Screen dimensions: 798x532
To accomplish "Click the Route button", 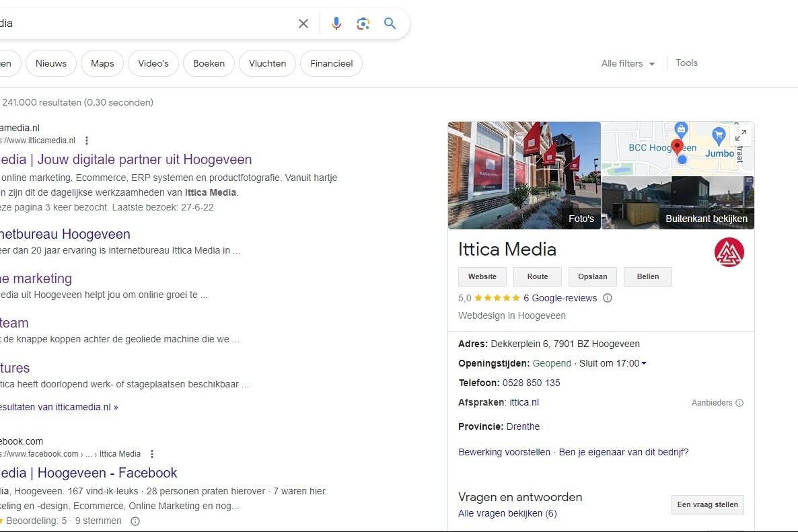I will point(538,276).
